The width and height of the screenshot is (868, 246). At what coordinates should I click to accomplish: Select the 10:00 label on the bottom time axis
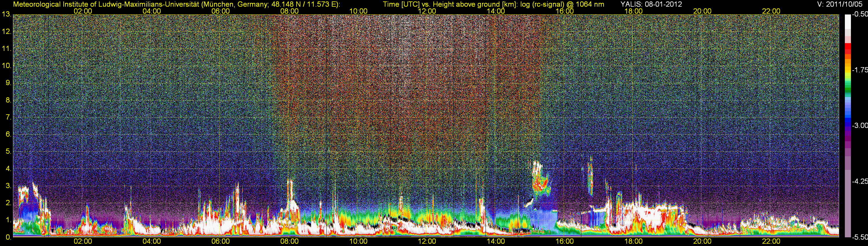[x=358, y=241]
